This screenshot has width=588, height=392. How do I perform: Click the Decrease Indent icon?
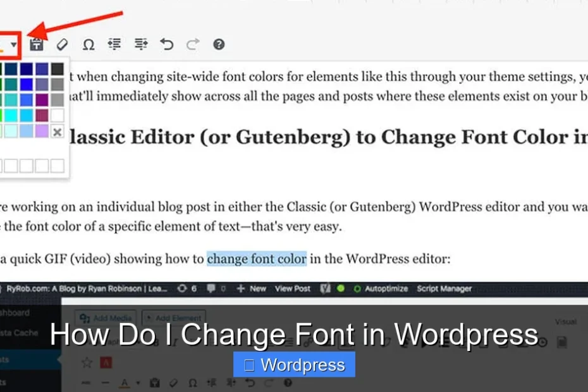click(x=114, y=45)
